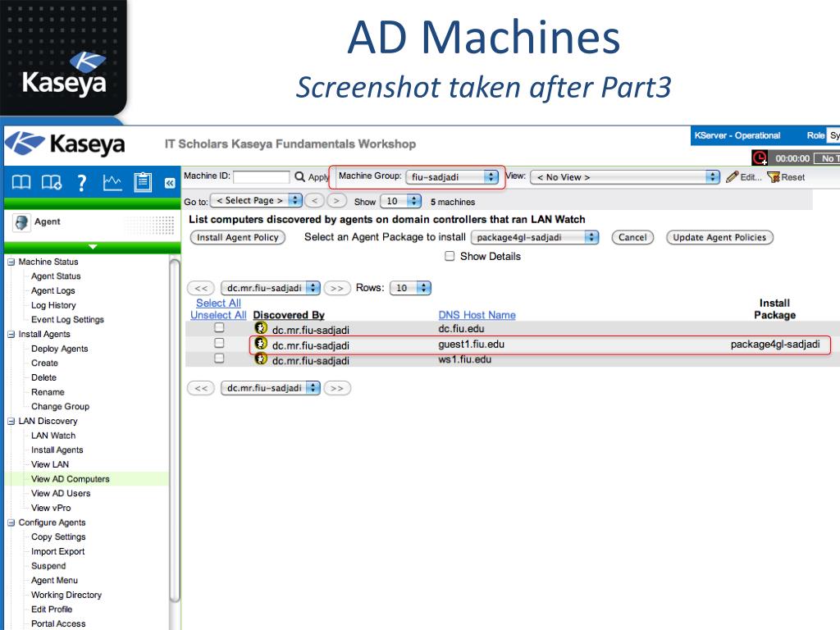Open Copy Settings in the navigation

[x=58, y=536]
